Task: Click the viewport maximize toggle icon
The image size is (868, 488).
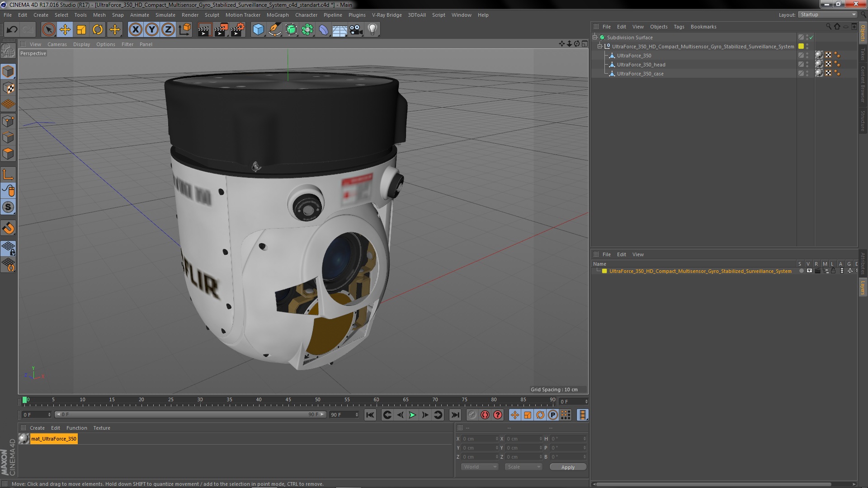Action: pyautogui.click(x=585, y=44)
